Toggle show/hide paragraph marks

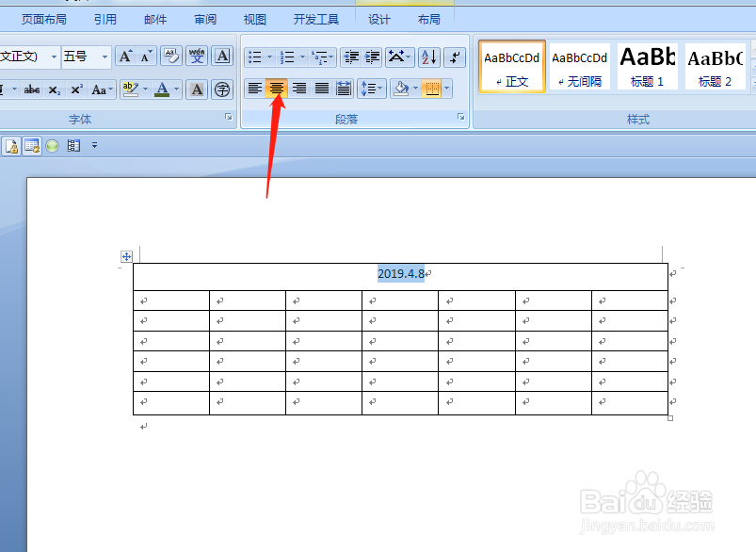pos(454,57)
